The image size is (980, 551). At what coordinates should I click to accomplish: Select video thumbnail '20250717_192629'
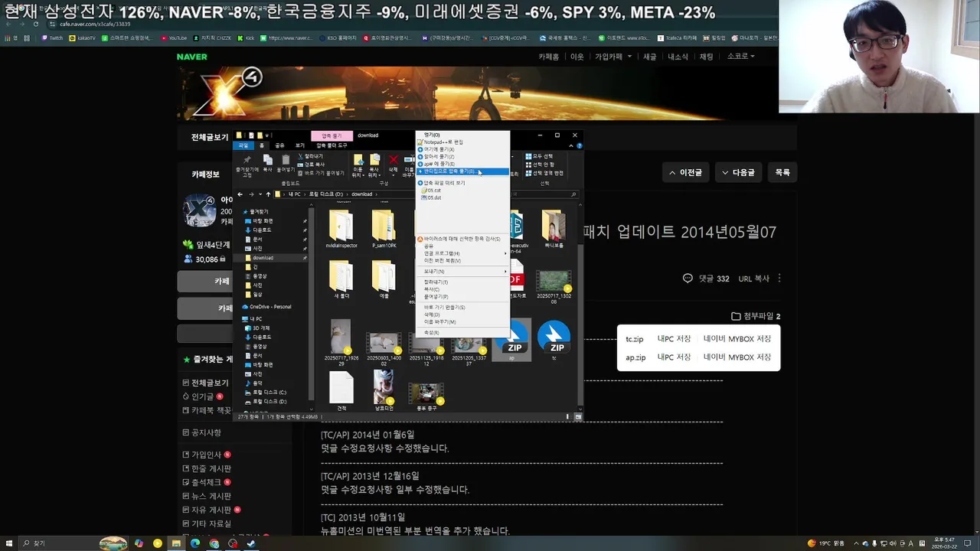point(341,342)
